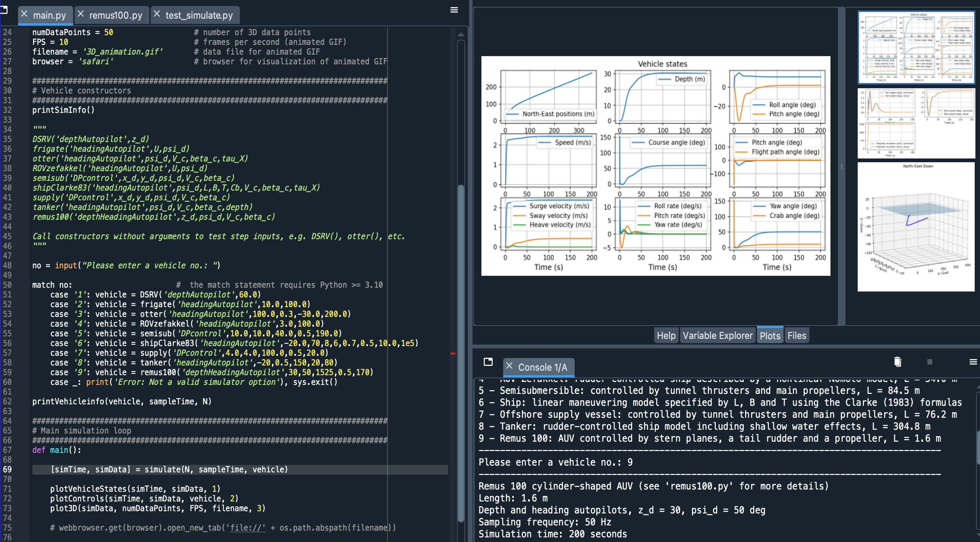Click the console browse tabs icon

click(488, 362)
